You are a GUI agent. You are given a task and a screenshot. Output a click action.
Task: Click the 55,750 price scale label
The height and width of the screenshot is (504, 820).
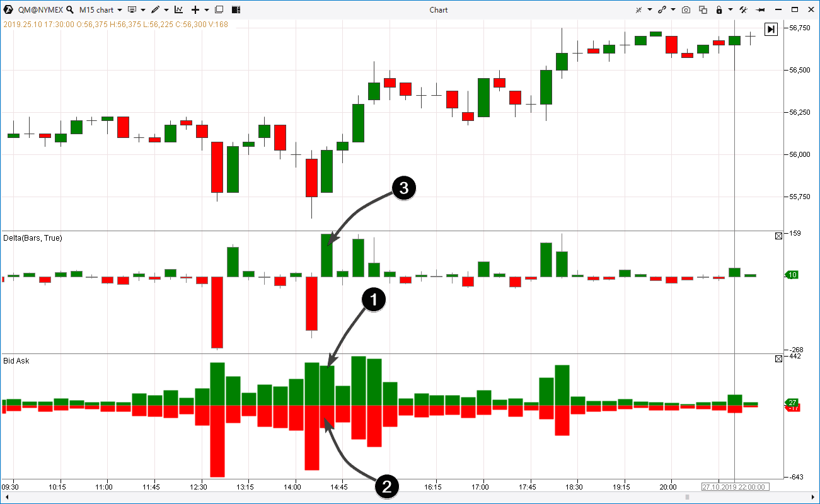[x=799, y=197]
